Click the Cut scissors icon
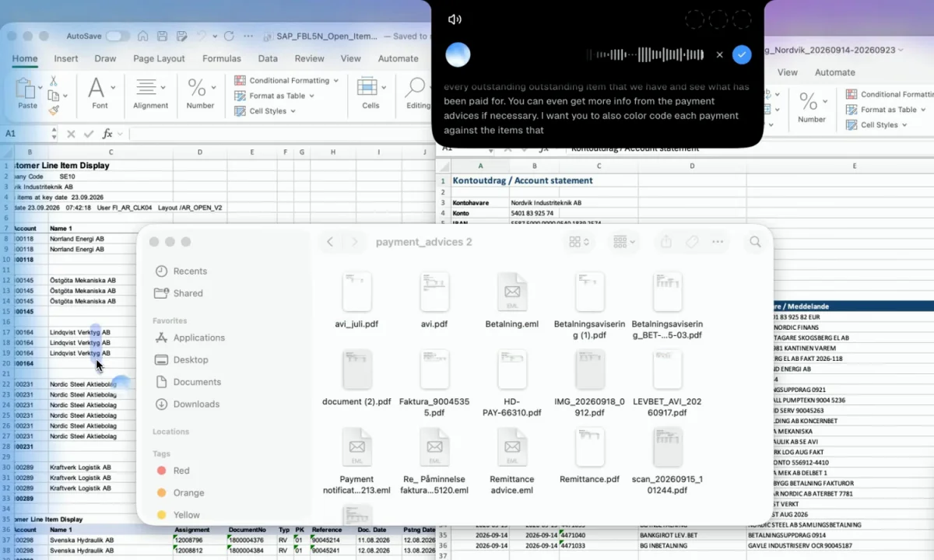Image resolution: width=934 pixels, height=560 pixels. tap(54, 81)
